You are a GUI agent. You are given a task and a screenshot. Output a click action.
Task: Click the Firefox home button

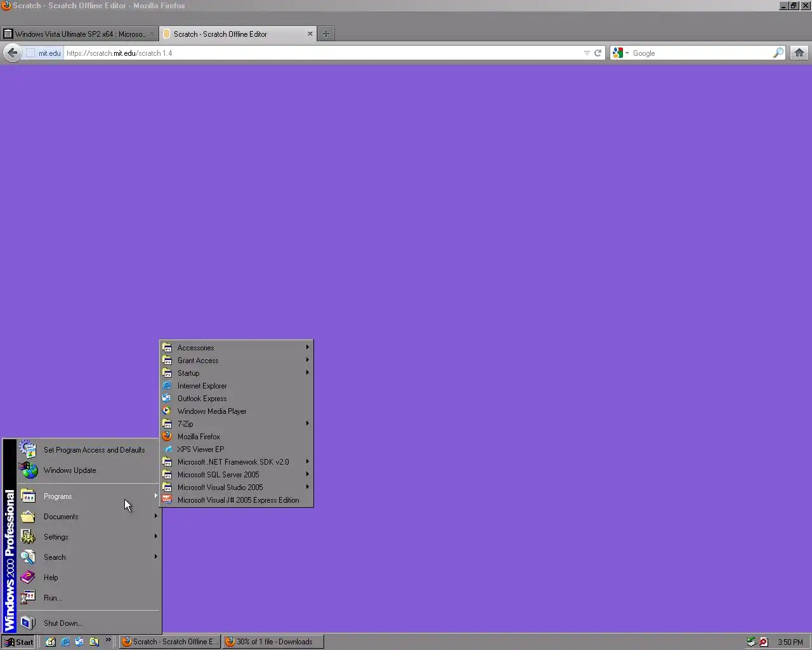click(799, 53)
